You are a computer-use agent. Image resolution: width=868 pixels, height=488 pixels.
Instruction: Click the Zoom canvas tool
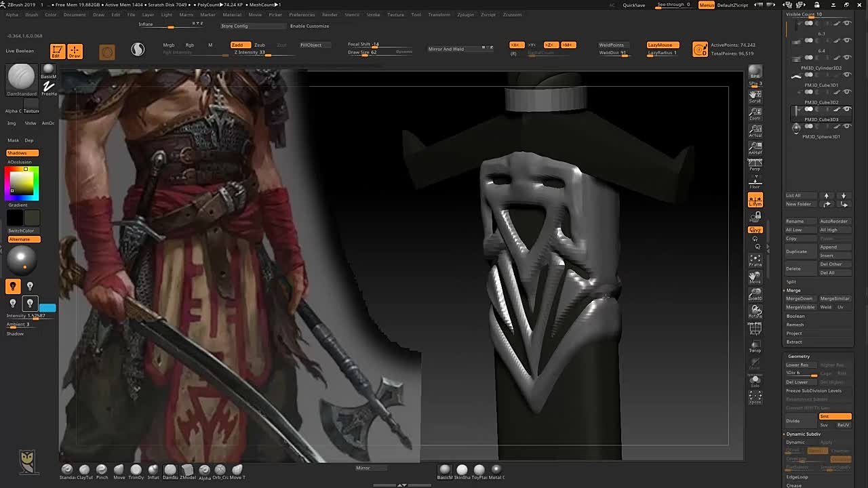(755, 113)
